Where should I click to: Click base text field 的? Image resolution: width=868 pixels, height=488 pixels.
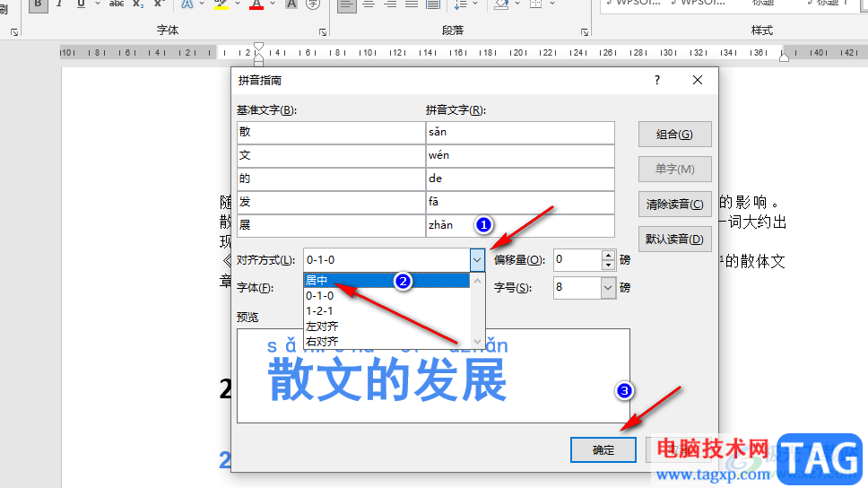coord(331,179)
